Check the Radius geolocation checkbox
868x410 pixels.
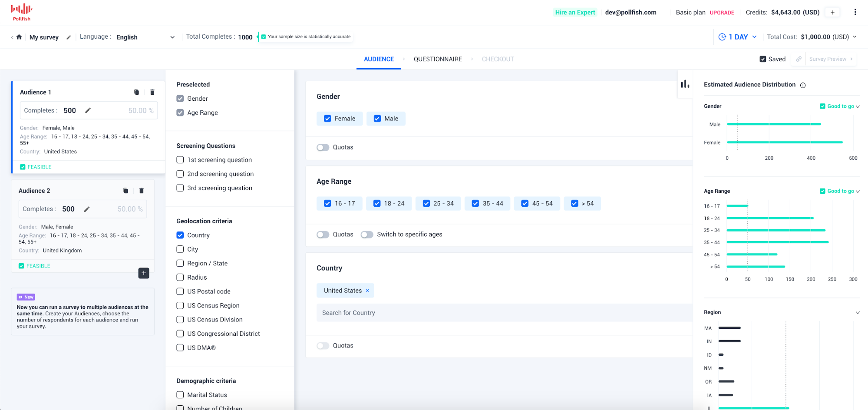point(180,277)
